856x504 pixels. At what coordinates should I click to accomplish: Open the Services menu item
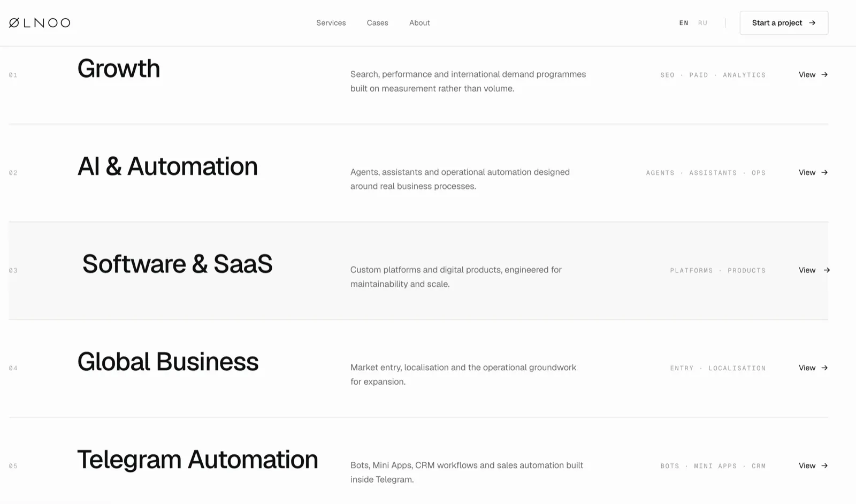click(331, 22)
